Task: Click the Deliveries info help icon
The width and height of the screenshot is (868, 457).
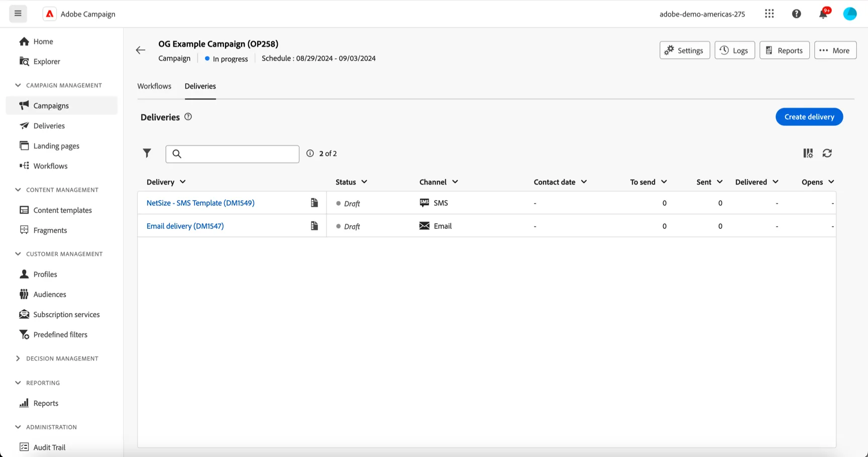Action: click(188, 117)
